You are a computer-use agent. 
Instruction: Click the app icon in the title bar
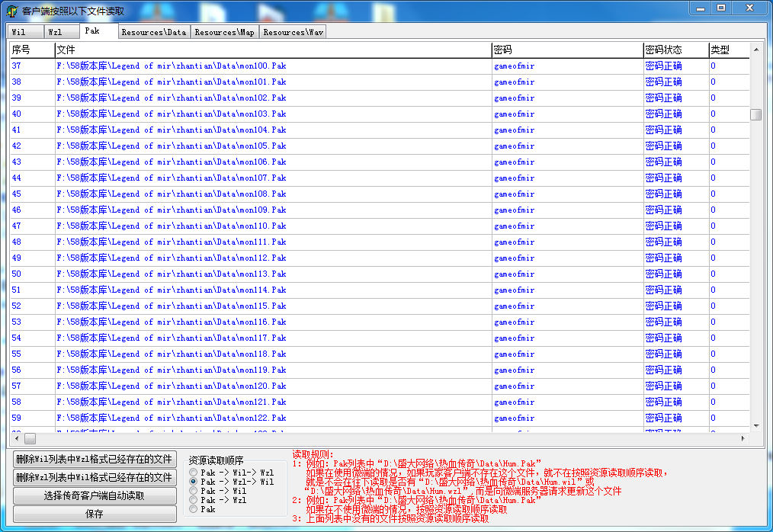click(11, 11)
